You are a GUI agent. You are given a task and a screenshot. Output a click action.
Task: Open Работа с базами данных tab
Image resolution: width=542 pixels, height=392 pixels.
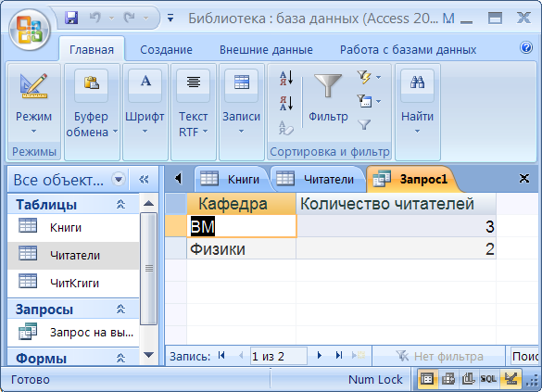click(x=408, y=50)
